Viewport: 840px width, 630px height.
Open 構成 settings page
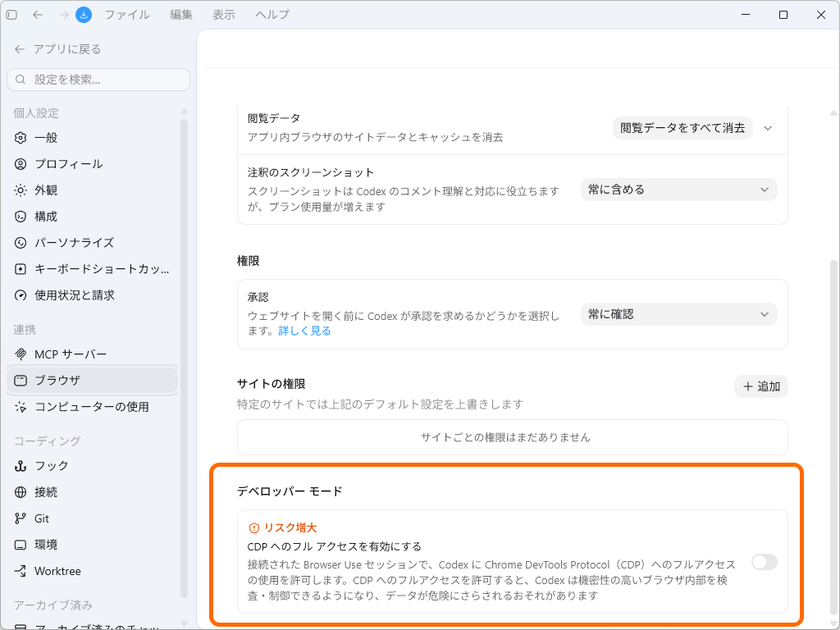[92, 217]
